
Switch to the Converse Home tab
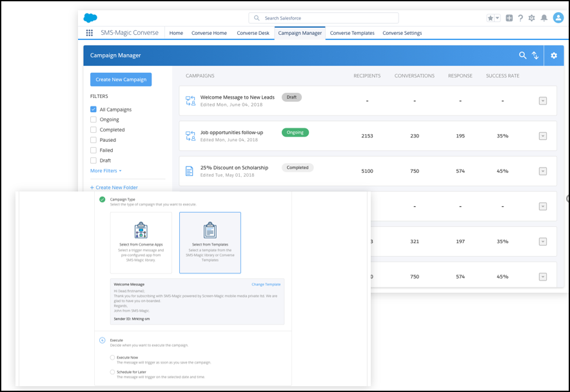[x=209, y=33]
